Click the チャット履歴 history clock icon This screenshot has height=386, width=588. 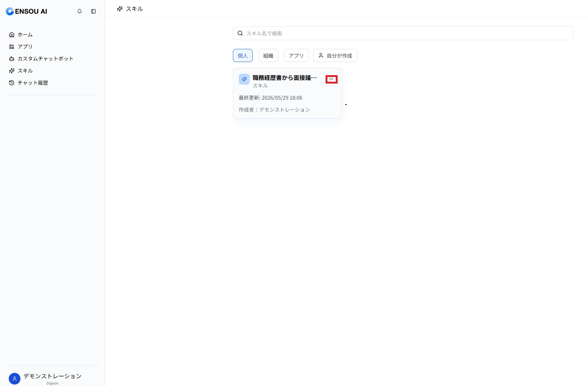click(x=12, y=83)
